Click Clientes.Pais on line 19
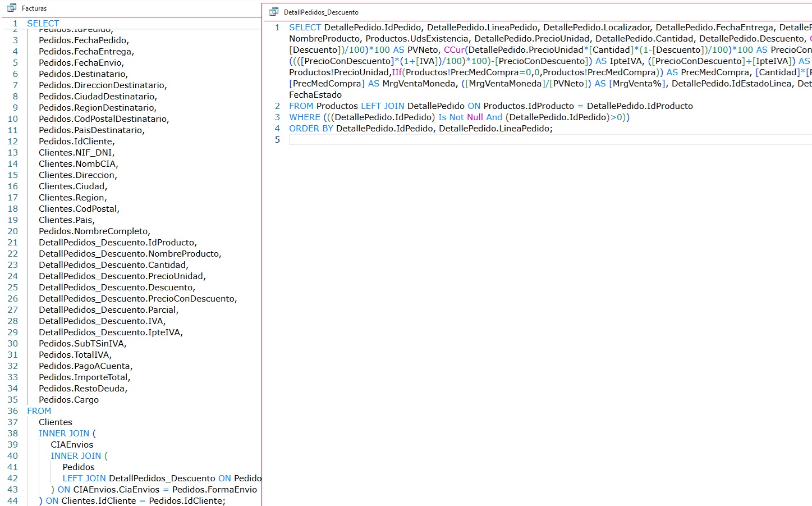 click(x=67, y=220)
